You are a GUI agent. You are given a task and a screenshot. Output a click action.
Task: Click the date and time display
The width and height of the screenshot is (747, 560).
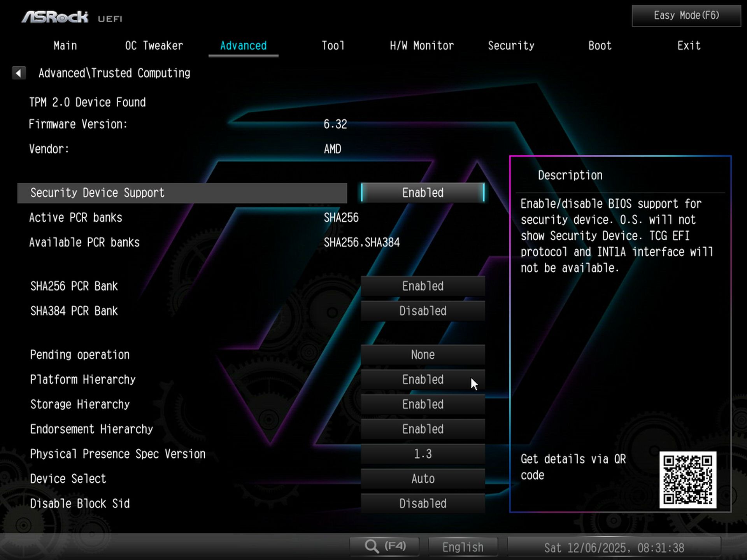tap(614, 548)
